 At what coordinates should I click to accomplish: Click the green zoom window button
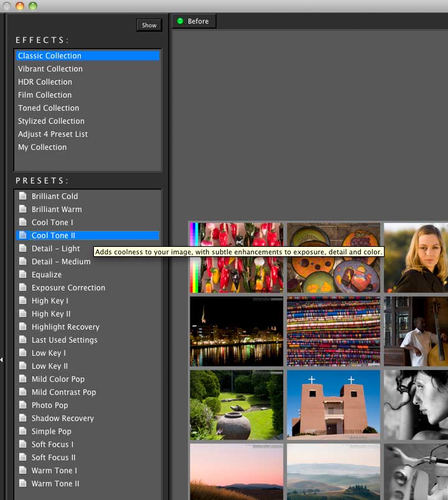[33, 6]
